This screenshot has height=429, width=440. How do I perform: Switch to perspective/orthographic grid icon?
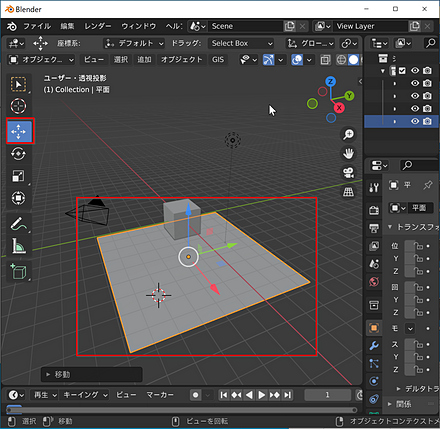coord(348,192)
